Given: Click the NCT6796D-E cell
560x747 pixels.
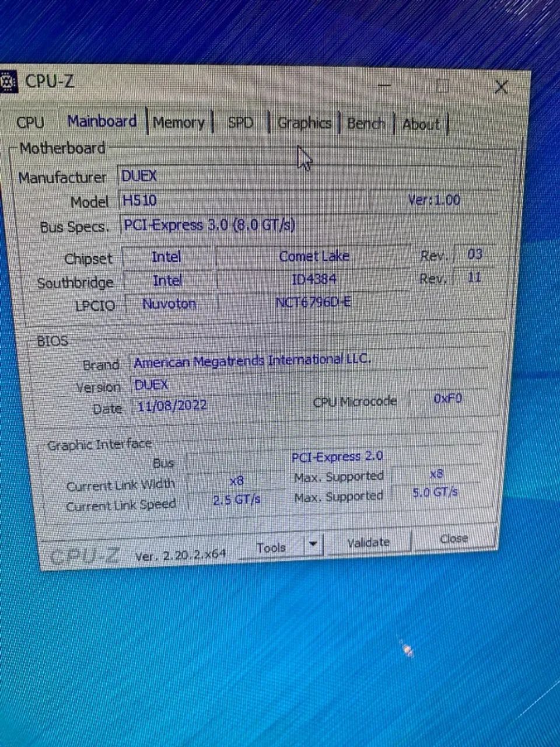Looking at the screenshot, I should click(314, 302).
